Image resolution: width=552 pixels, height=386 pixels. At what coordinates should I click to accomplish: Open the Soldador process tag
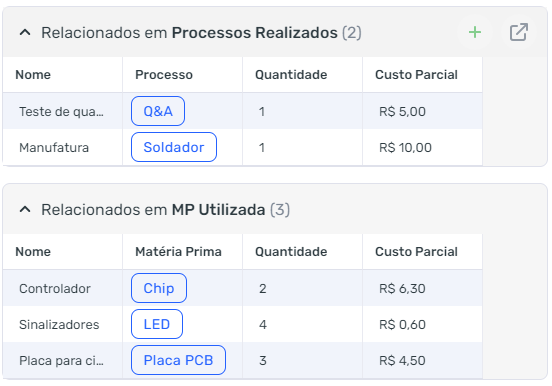(174, 147)
